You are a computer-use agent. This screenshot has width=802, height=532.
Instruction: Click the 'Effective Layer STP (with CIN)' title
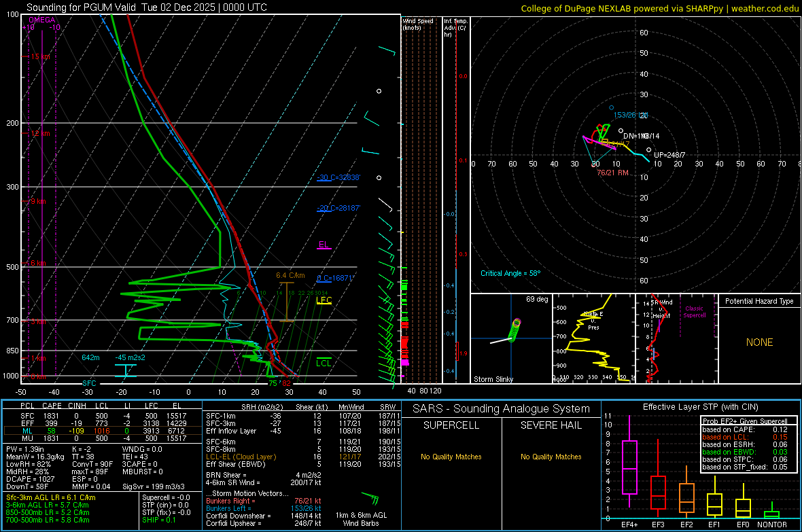click(700, 407)
